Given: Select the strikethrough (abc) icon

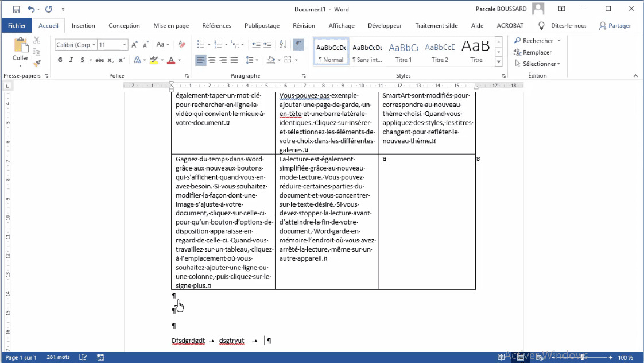Looking at the screenshot, I should [x=99, y=60].
